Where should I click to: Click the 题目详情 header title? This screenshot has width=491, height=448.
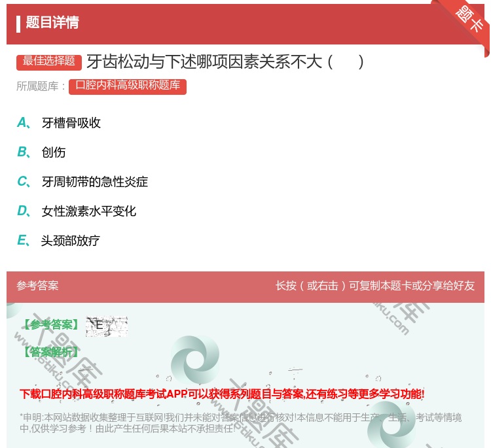point(52,23)
